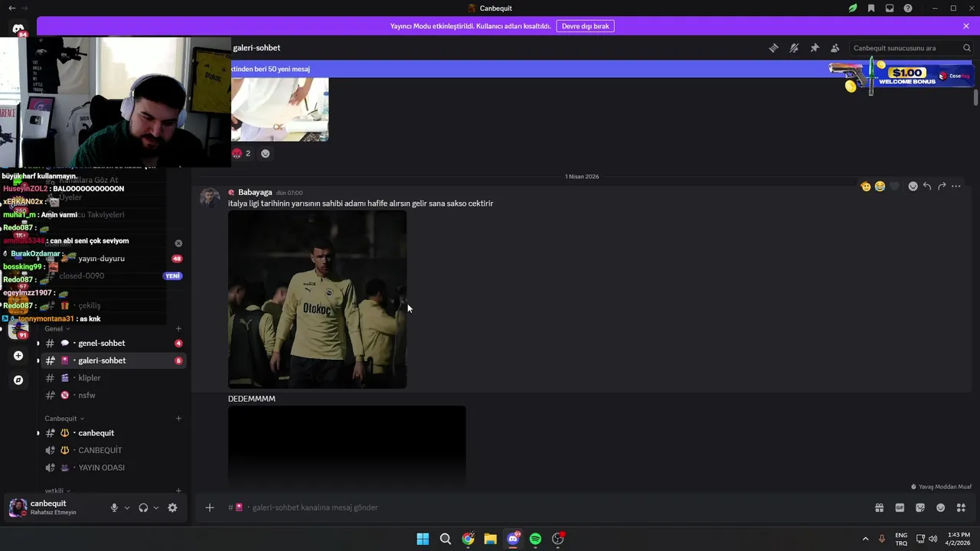Open pinned messages pin icon

(x=815, y=47)
